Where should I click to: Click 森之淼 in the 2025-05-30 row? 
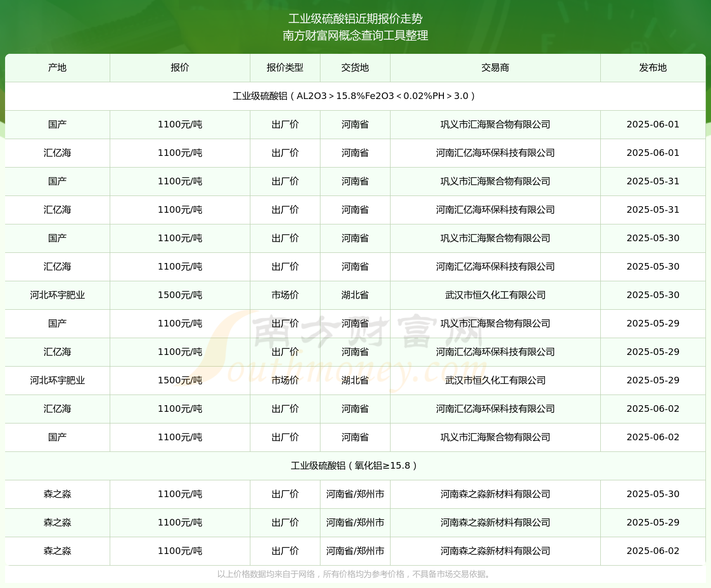click(x=57, y=494)
